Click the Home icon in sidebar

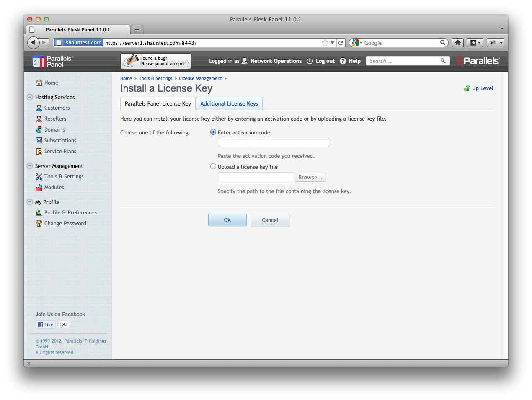point(39,83)
